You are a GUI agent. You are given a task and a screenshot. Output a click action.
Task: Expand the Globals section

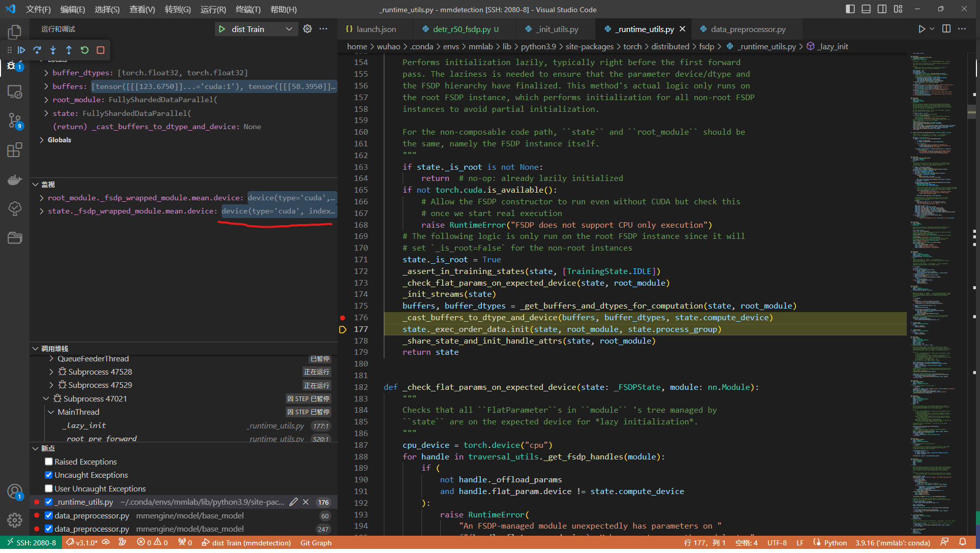[x=42, y=140]
